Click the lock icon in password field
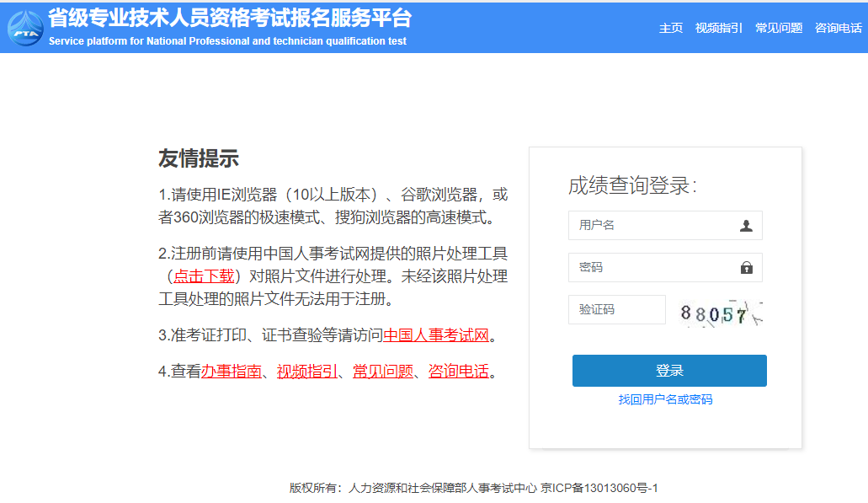Screen dimensions: 868x503 [748, 267]
